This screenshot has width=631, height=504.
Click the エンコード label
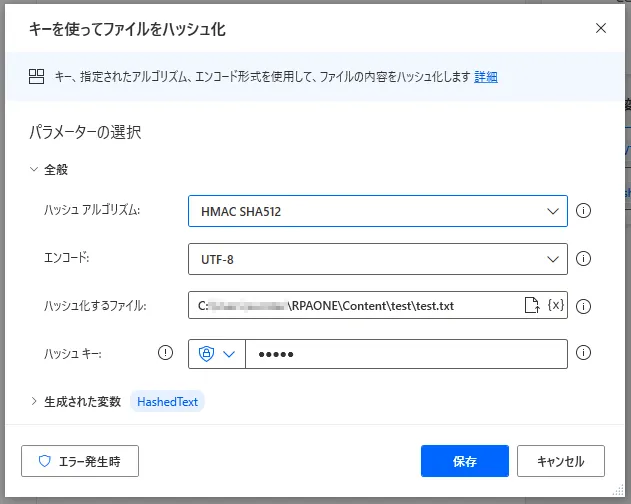[x=66, y=258]
